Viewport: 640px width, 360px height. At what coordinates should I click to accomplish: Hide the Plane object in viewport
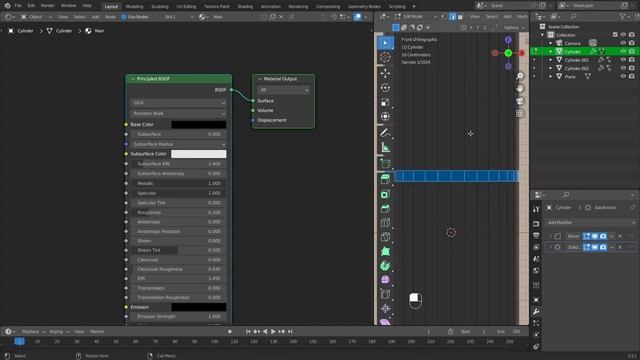tap(623, 76)
